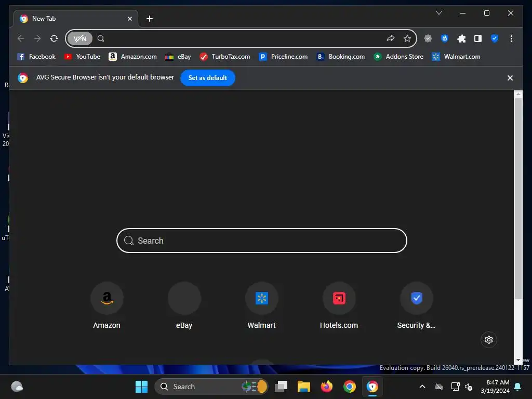
Task: Bookmark this tab with the star icon
Action: click(407, 38)
